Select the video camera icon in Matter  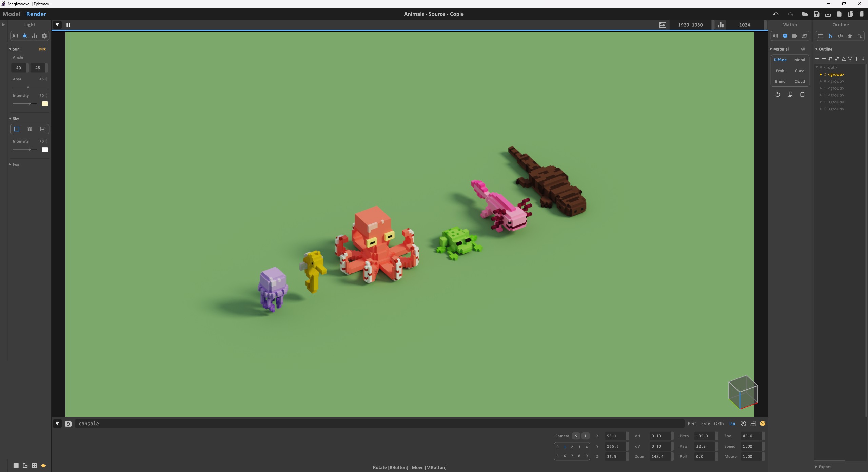click(794, 36)
